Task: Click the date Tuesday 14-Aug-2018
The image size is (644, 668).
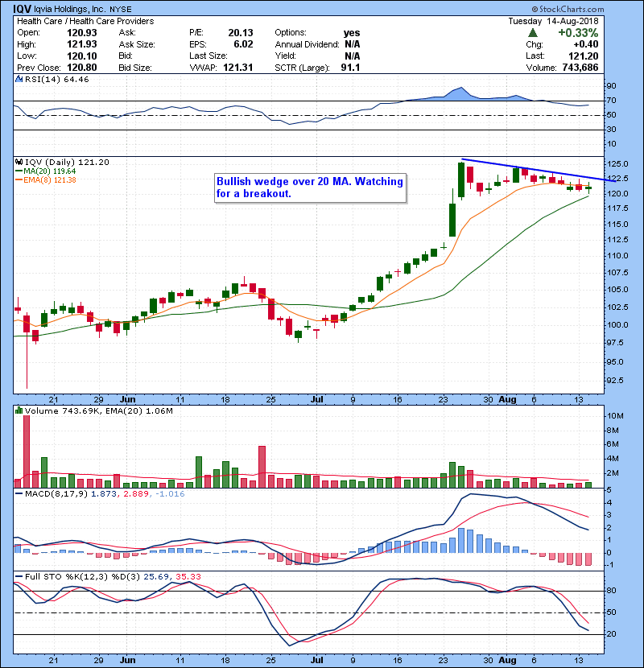Action: [x=553, y=21]
